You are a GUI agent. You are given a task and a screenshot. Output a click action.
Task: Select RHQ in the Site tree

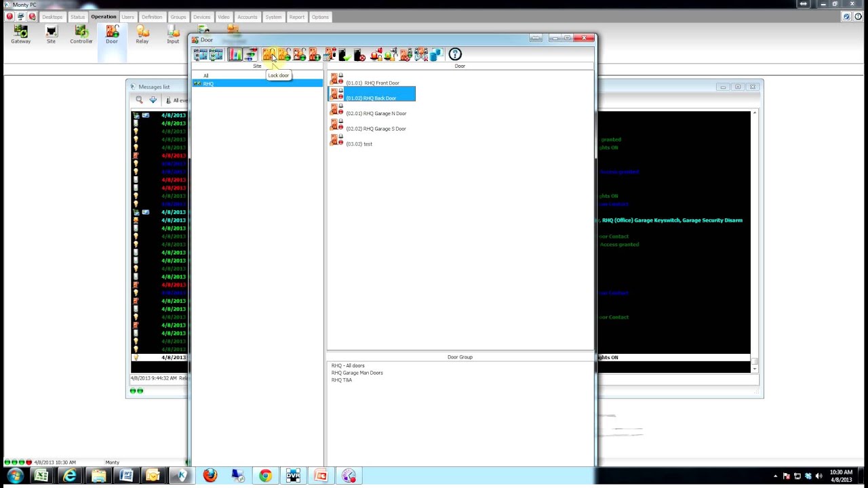tap(257, 83)
